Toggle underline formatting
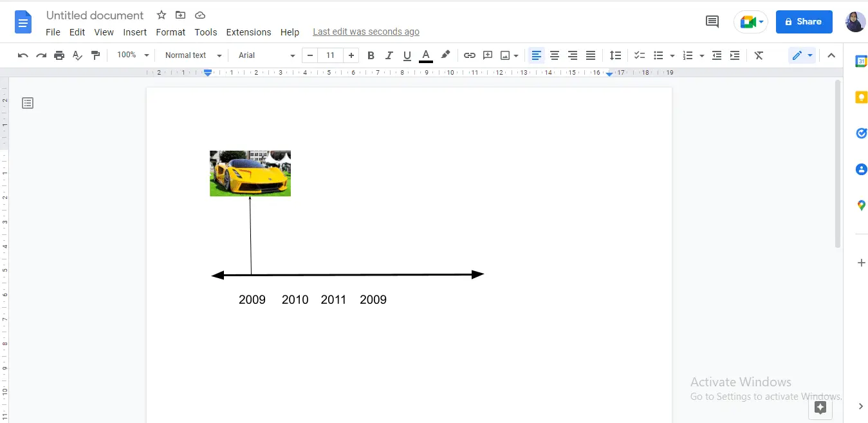 click(407, 55)
